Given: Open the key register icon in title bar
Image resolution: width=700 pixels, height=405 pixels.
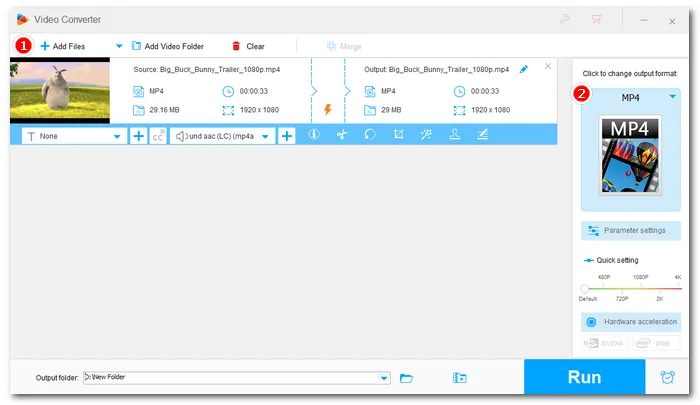Looking at the screenshot, I should tap(565, 19).
